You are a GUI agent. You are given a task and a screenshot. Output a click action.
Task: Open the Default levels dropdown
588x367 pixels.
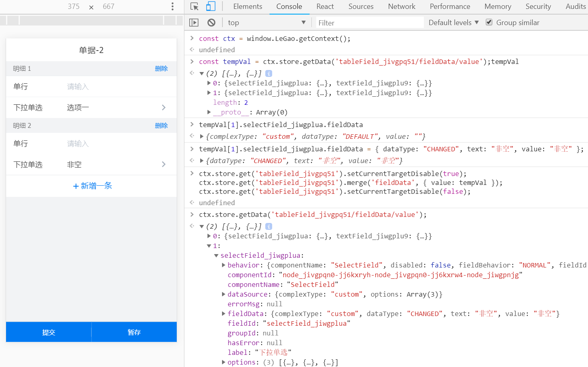click(454, 23)
